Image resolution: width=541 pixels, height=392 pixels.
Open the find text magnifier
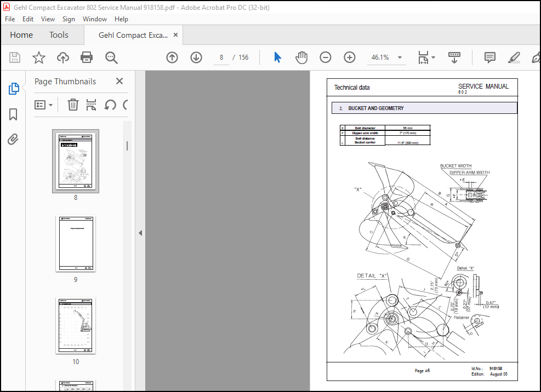111,57
